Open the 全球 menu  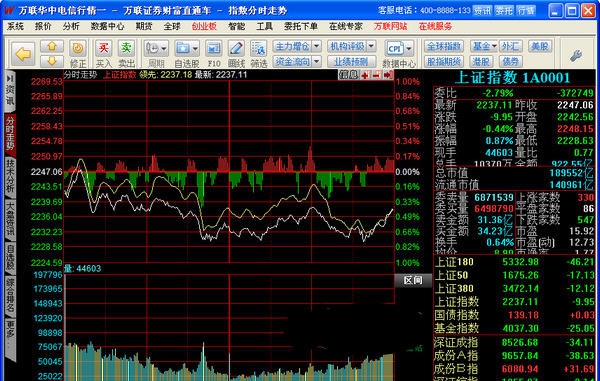(172, 26)
